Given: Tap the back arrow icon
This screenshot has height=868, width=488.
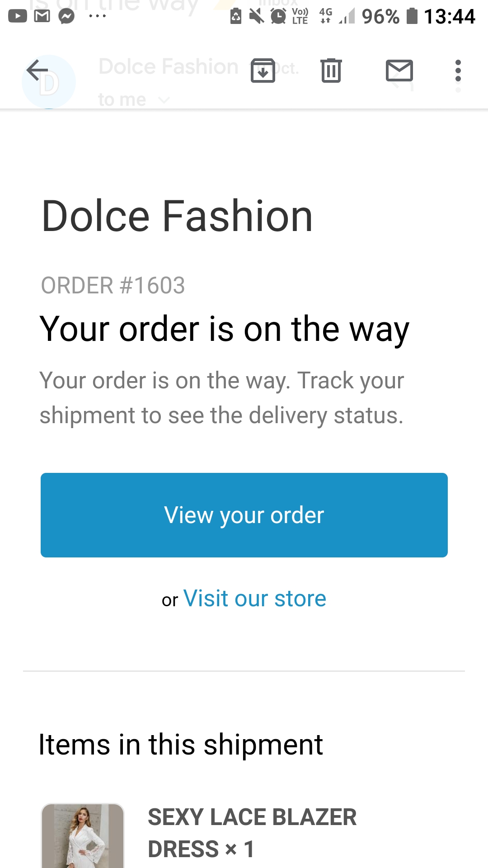Looking at the screenshot, I should point(37,71).
